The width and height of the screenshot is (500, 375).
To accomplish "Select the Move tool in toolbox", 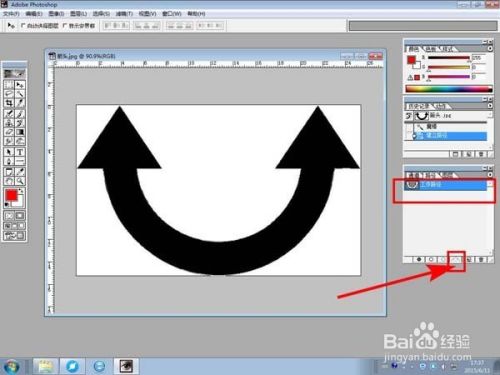I will [20, 84].
